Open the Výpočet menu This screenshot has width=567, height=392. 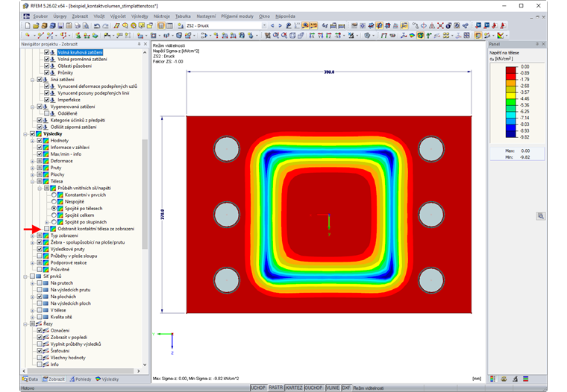(118, 16)
